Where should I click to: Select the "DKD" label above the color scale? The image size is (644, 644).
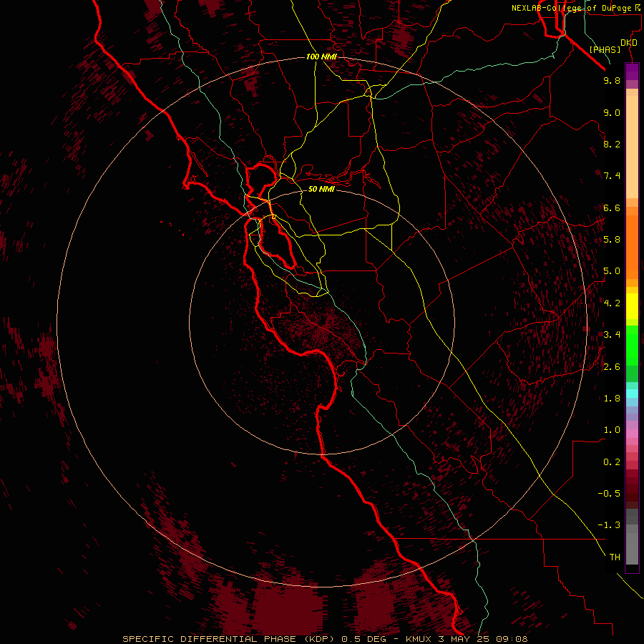[628, 43]
